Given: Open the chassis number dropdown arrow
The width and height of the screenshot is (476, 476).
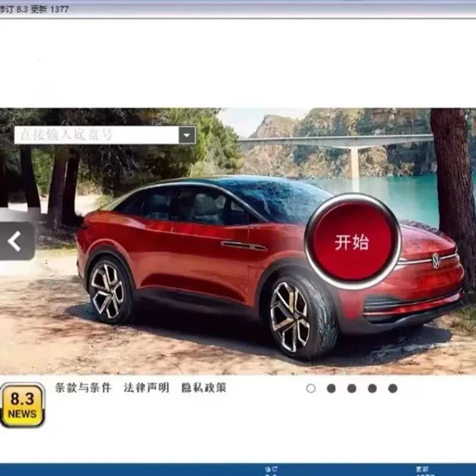Looking at the screenshot, I should 187,135.
